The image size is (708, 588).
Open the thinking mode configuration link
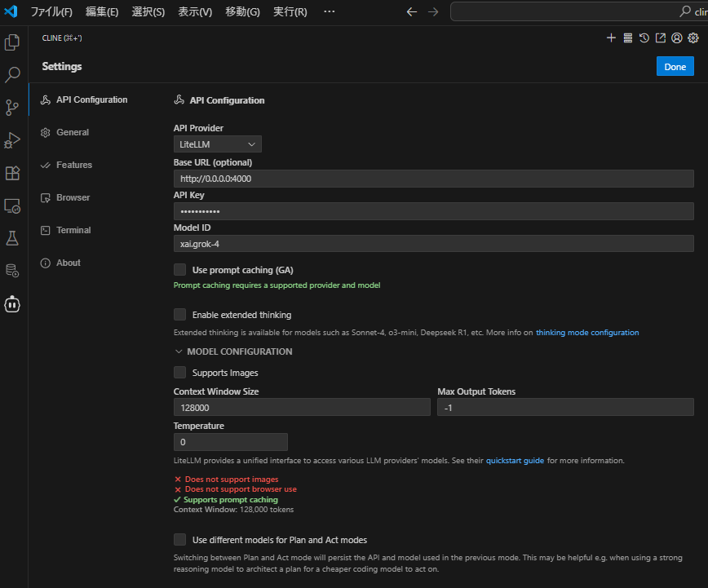[587, 333]
